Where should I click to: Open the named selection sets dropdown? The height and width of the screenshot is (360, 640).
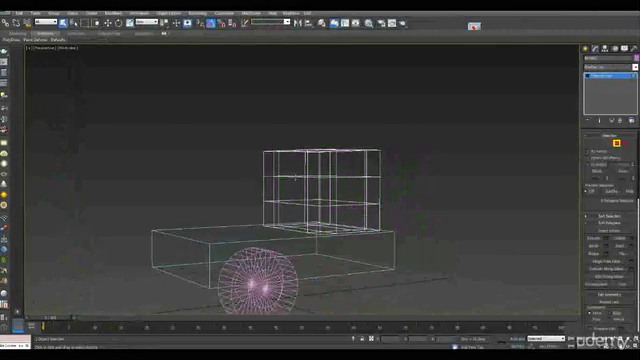[271, 22]
